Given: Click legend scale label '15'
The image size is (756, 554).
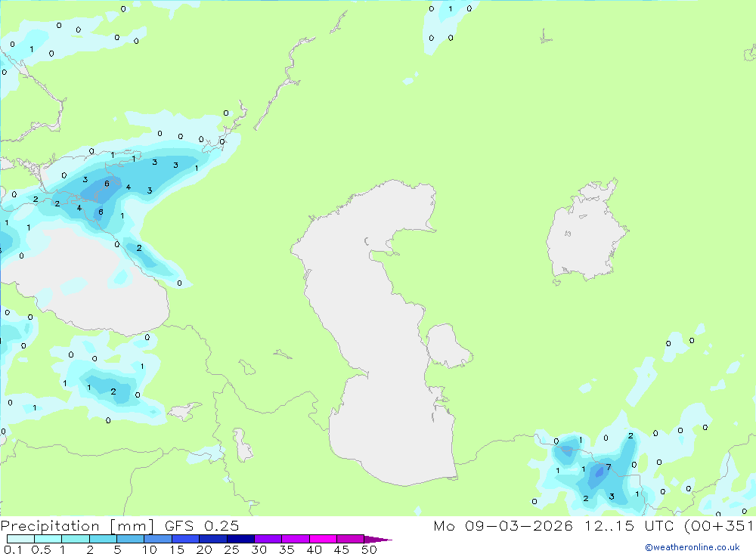Looking at the screenshot, I should pos(177,549).
